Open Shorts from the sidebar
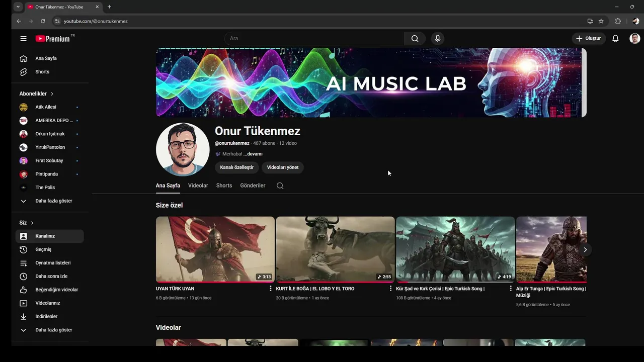Image resolution: width=644 pixels, height=362 pixels. pos(49,72)
